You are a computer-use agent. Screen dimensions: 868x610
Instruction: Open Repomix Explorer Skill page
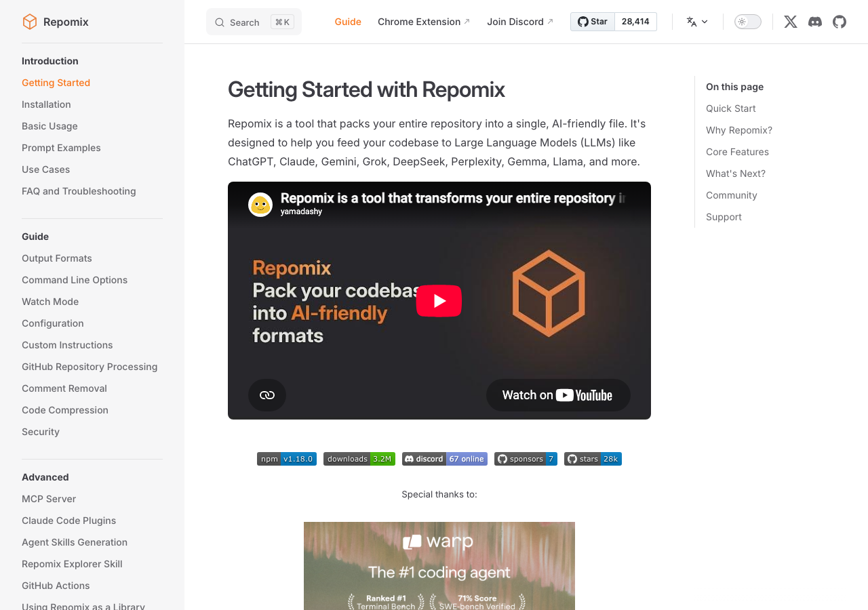pos(72,564)
